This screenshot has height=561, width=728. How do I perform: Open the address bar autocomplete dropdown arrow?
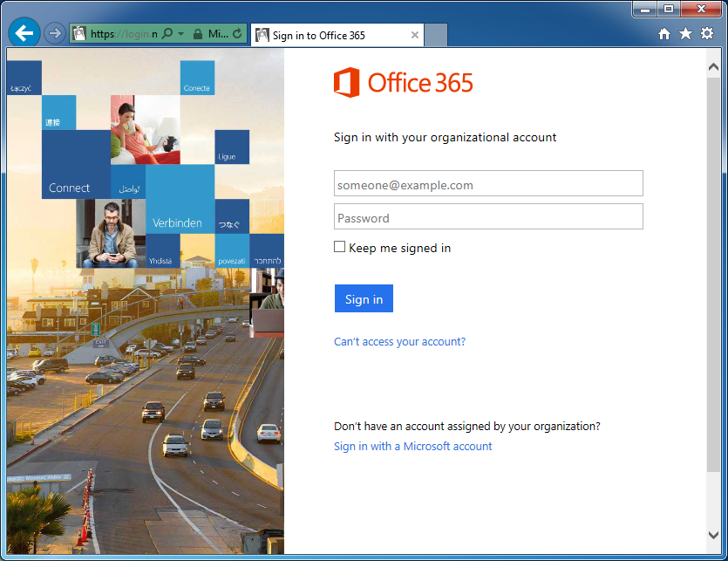pos(181,34)
